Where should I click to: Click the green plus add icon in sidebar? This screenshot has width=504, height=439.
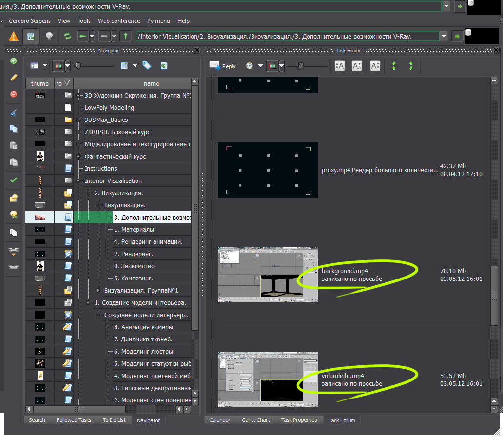[x=14, y=61]
